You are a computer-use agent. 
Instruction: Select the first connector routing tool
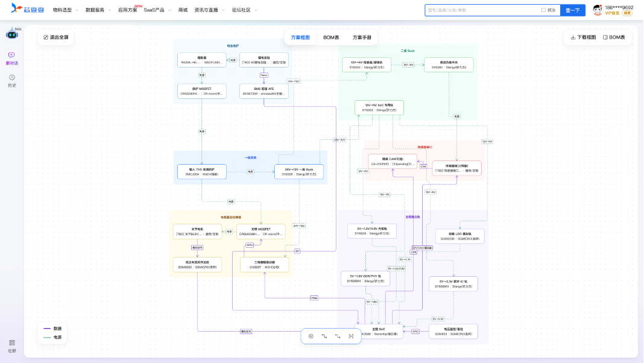pos(324,336)
